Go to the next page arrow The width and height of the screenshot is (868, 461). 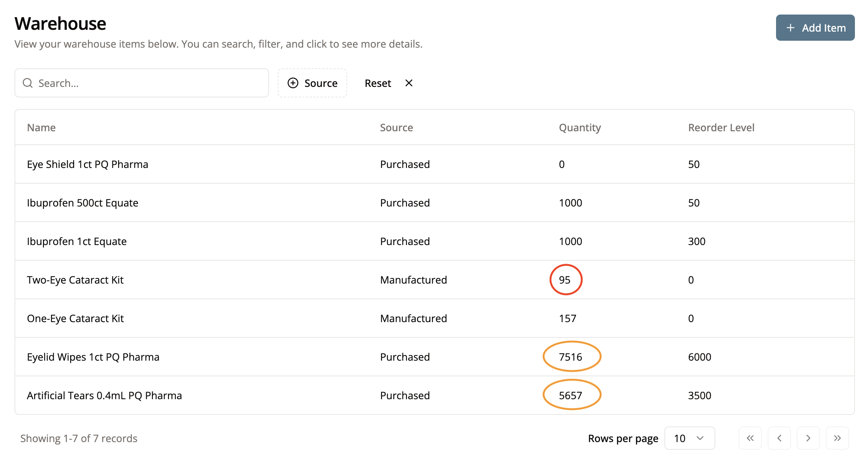pos(808,438)
